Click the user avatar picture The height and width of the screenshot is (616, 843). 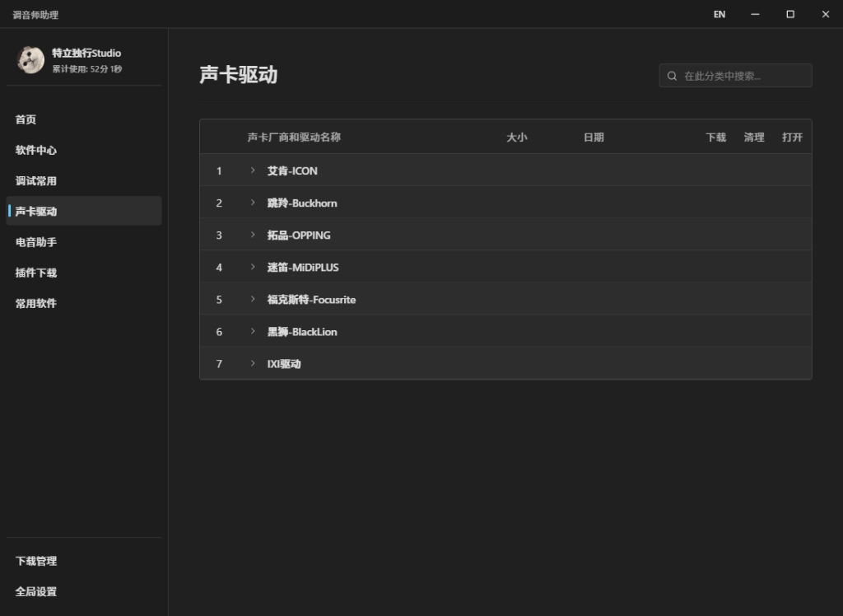coord(30,60)
